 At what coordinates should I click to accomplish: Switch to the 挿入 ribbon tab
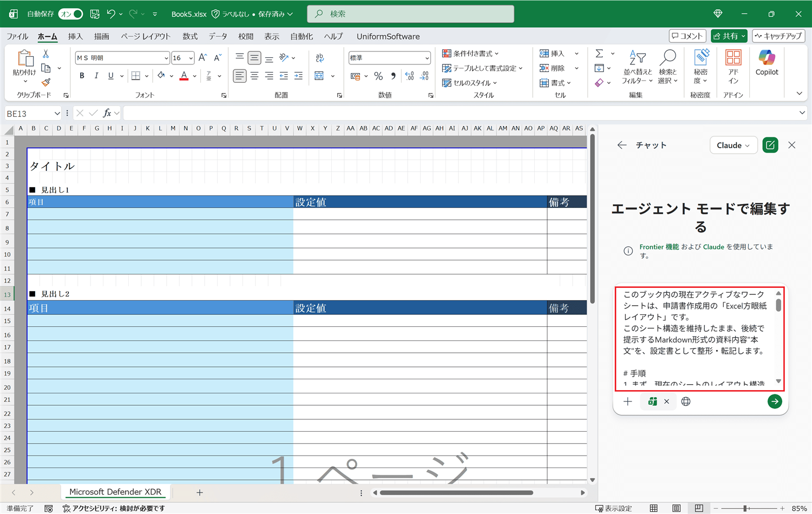(x=75, y=36)
